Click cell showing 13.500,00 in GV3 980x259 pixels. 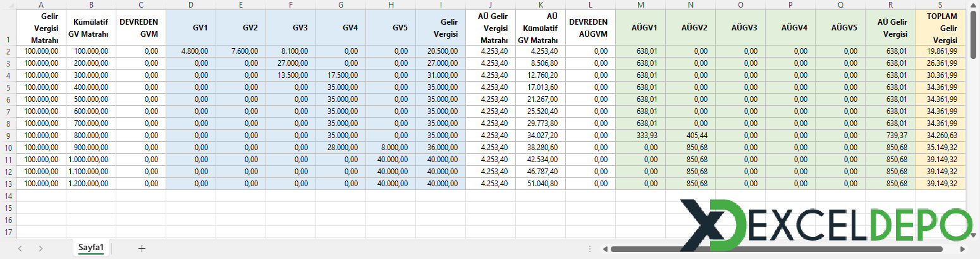tap(291, 75)
